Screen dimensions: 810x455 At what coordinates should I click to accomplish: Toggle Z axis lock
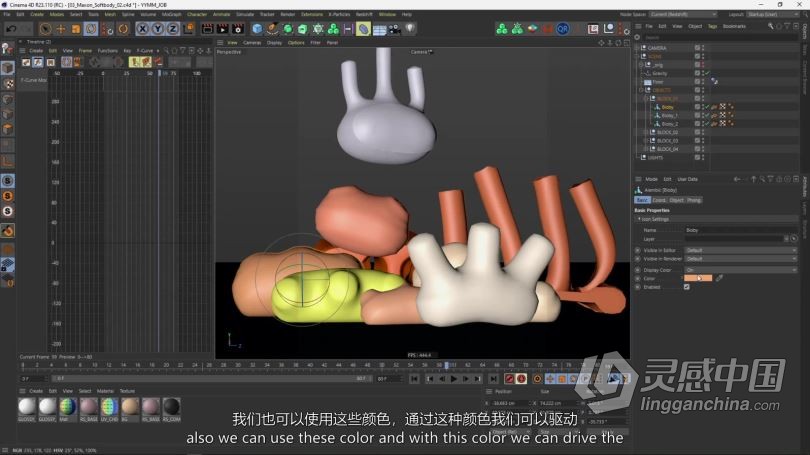pyautogui.click(x=173, y=29)
